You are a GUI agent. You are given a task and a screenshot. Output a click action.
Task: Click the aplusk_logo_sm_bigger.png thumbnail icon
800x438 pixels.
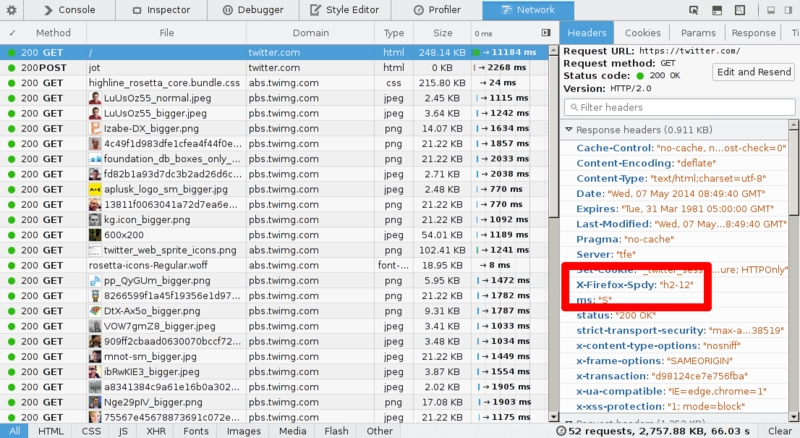94,188
